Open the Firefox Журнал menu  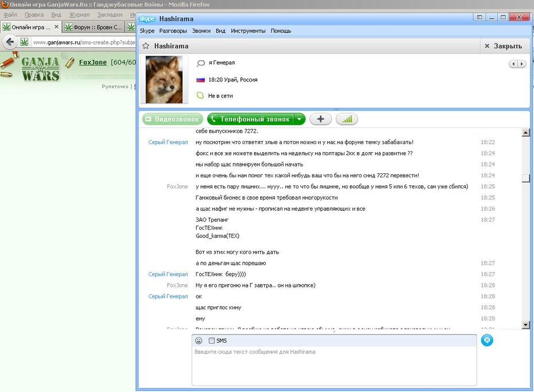(x=79, y=15)
